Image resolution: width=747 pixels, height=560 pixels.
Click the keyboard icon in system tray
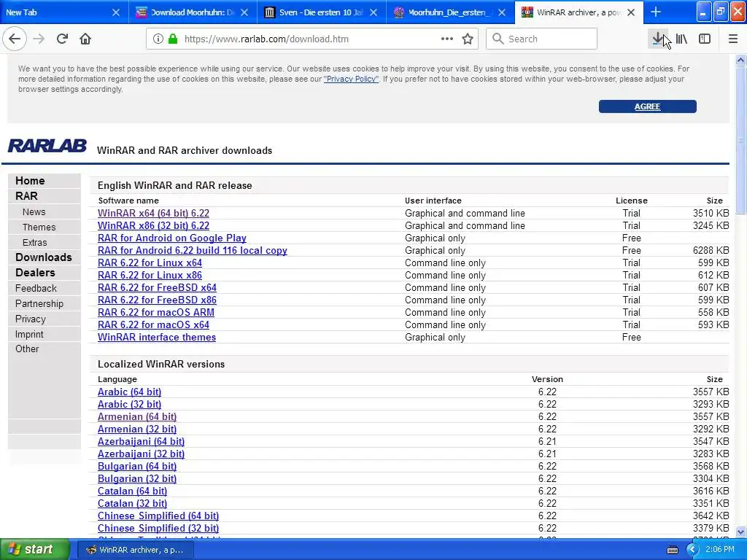(672, 550)
